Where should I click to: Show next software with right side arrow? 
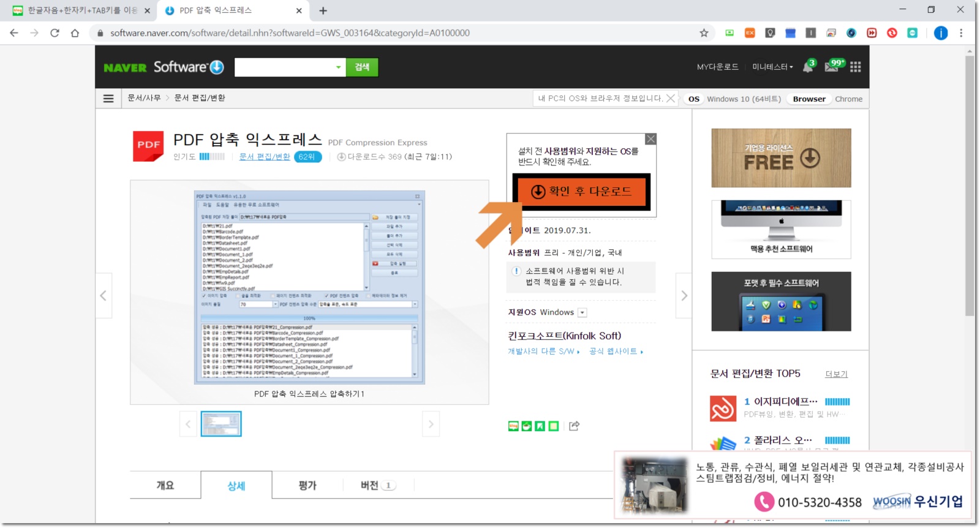(x=684, y=296)
